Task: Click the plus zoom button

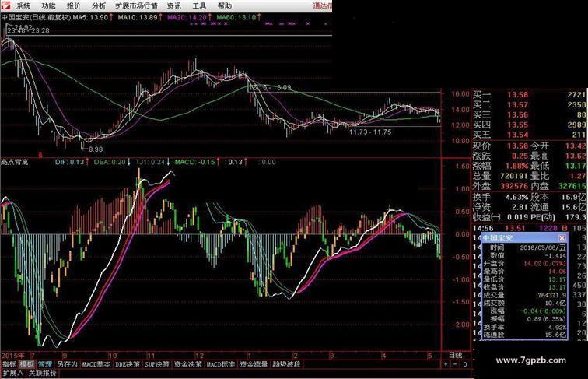Action: pyautogui.click(x=446, y=364)
